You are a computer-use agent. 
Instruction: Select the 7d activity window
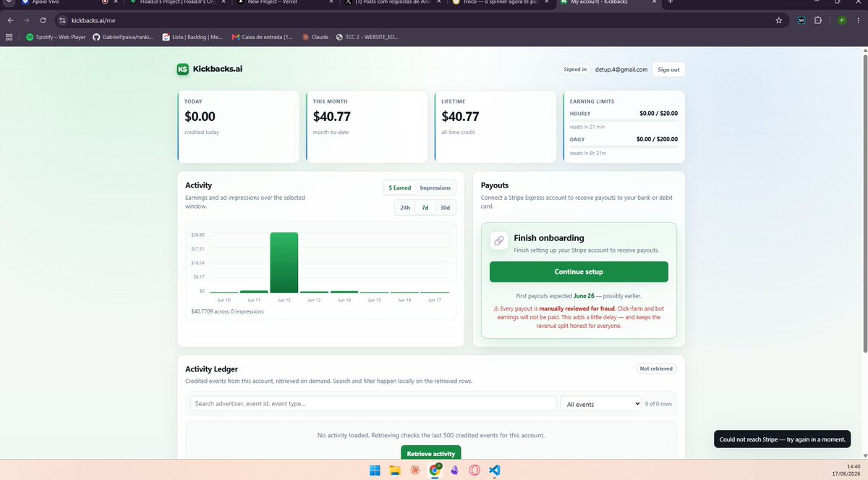tap(425, 208)
